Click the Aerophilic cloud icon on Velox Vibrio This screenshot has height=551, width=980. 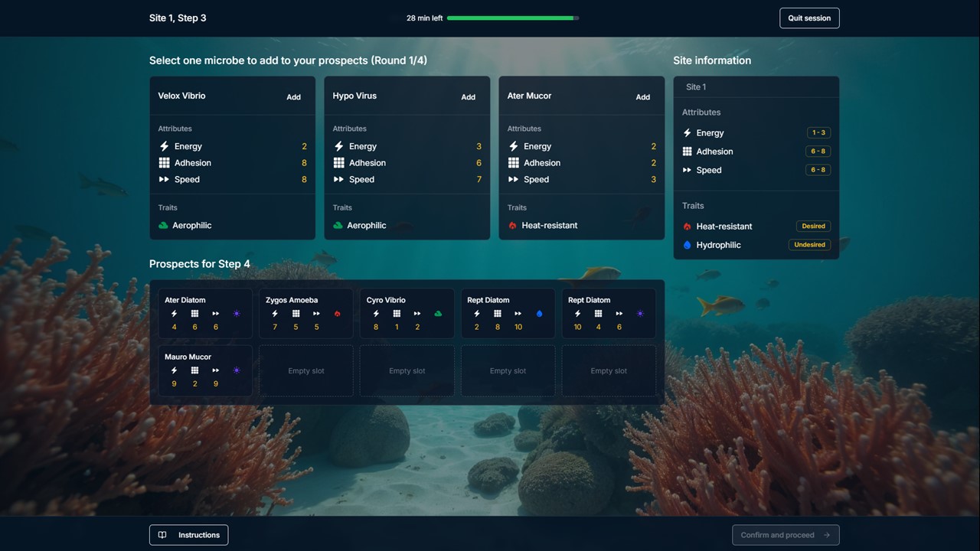[163, 226]
